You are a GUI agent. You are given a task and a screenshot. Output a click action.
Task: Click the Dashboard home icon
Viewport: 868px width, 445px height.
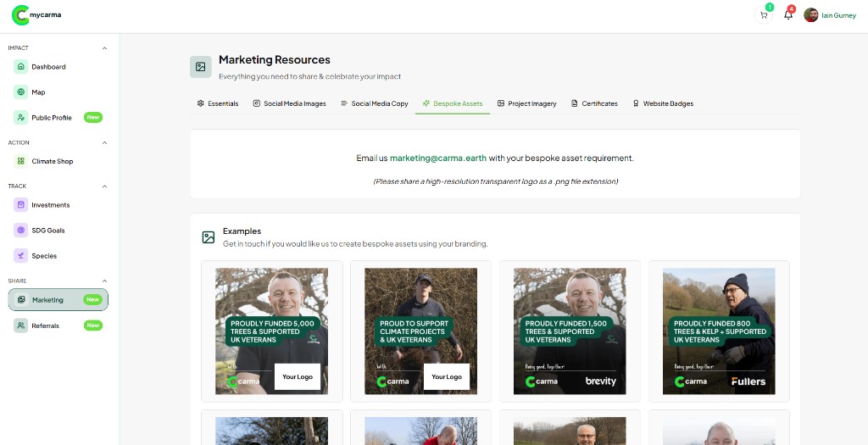tap(21, 66)
